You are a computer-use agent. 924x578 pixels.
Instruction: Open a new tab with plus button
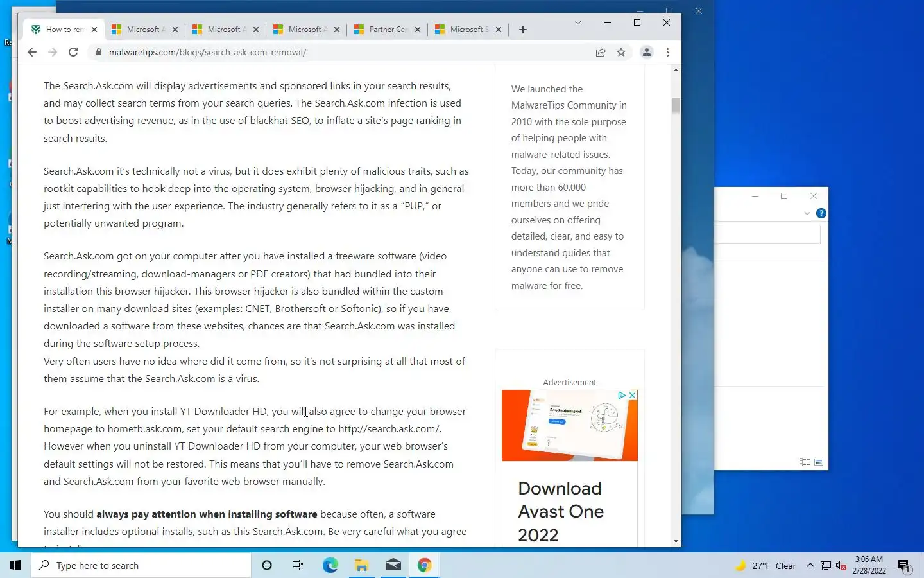[523, 30]
